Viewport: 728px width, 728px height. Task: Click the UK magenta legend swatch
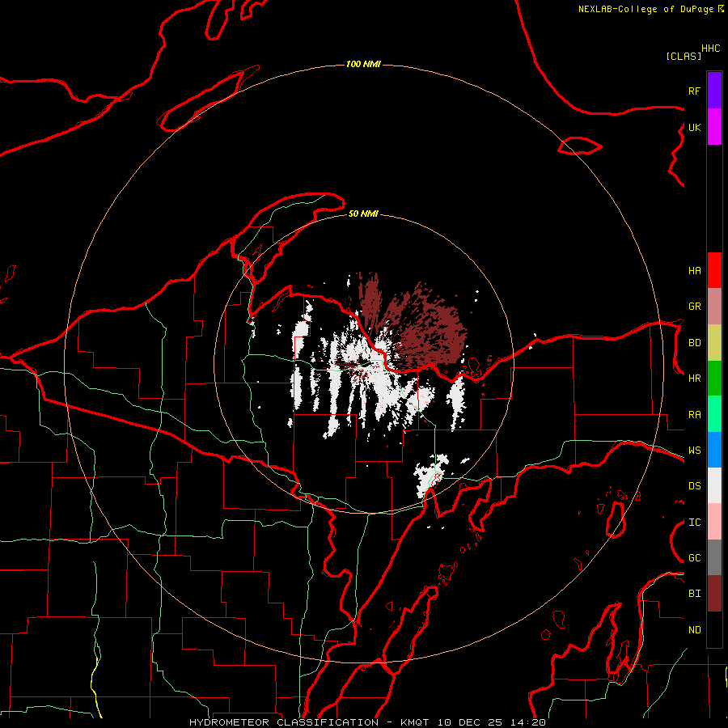coord(714,127)
